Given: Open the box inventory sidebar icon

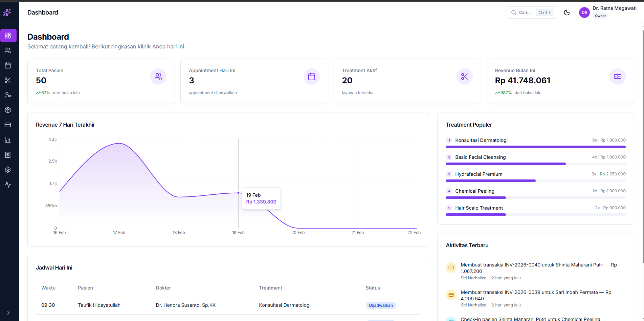Looking at the screenshot, I should (8, 110).
